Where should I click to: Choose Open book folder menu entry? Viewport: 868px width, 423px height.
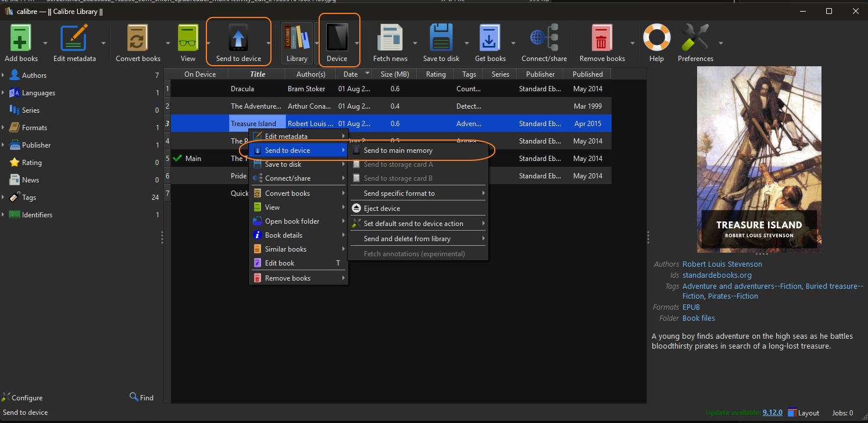(x=298, y=221)
